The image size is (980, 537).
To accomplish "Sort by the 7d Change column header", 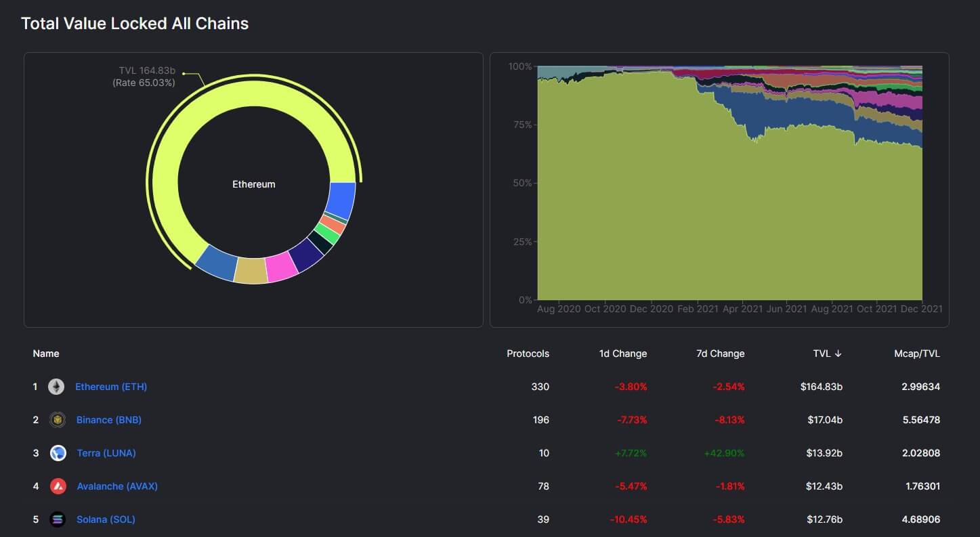I will point(721,353).
